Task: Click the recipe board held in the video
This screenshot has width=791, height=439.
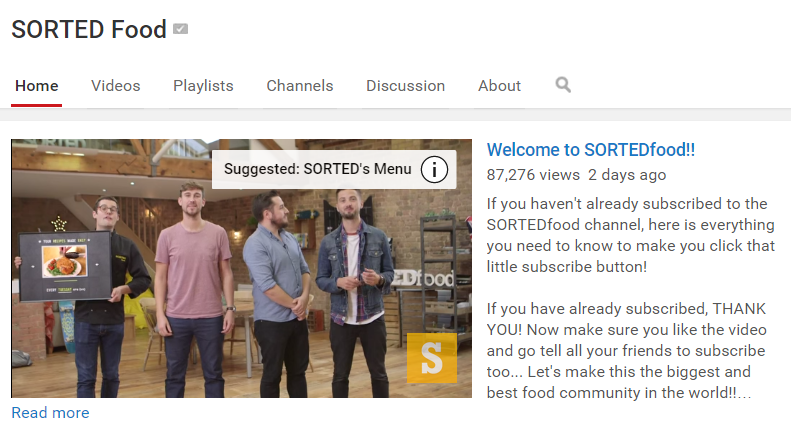Action: click(x=65, y=266)
